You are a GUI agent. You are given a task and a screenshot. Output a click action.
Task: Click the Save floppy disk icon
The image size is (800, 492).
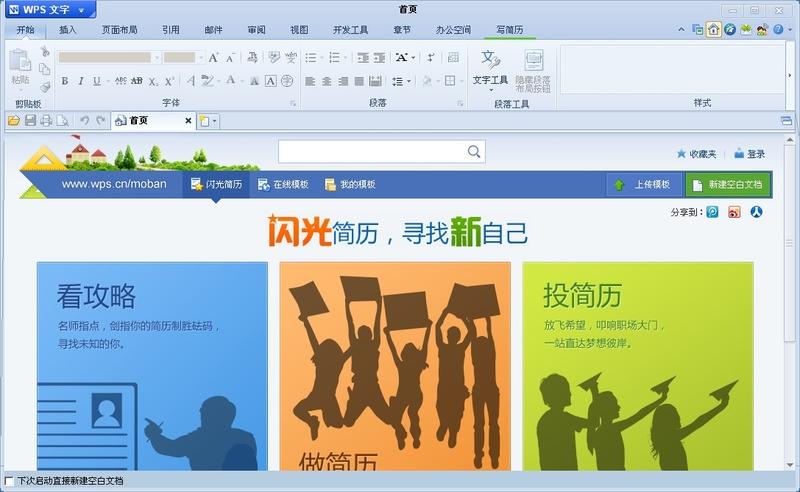30,121
